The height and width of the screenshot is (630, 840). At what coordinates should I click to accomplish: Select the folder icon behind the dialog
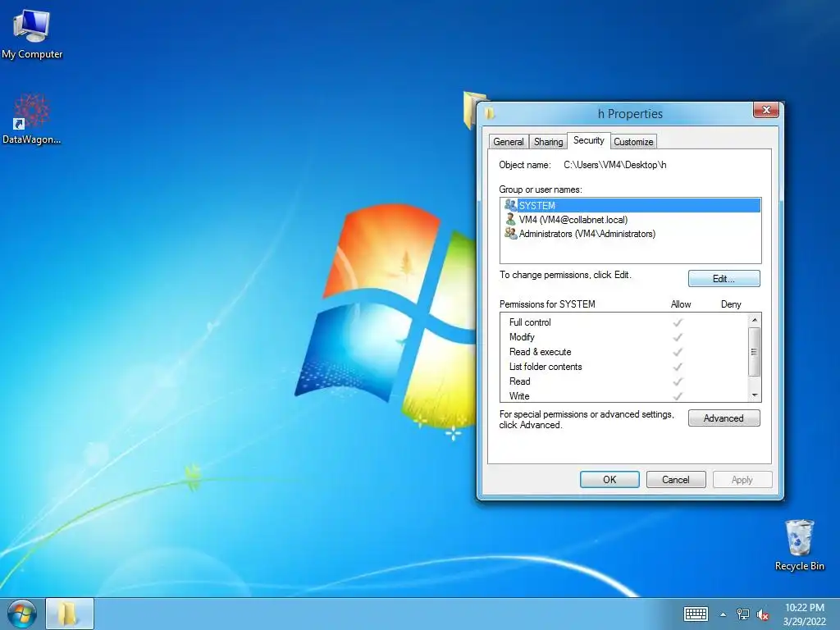pos(470,110)
